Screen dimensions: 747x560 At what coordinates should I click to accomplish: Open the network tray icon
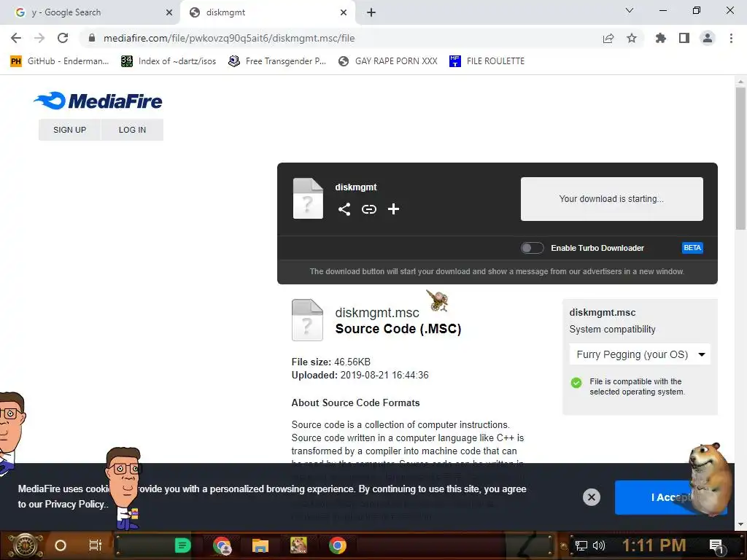click(581, 545)
